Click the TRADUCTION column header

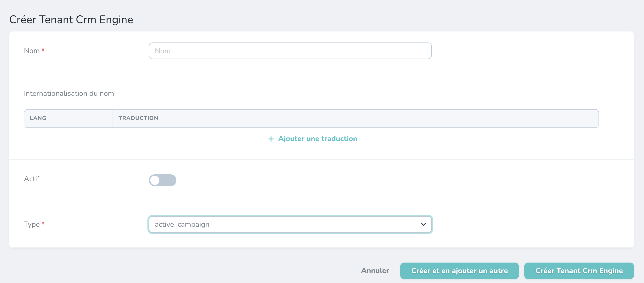[x=138, y=118]
